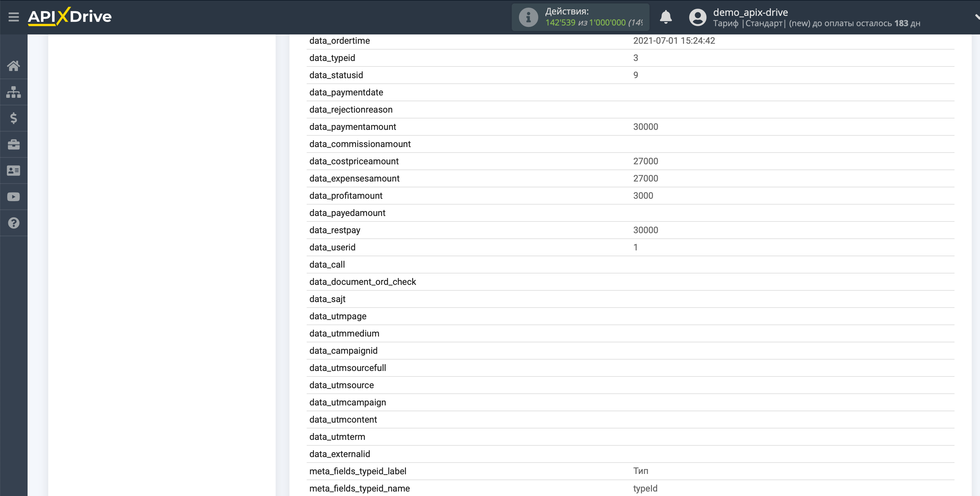980x496 pixels.
Task: Select the data_costpriceamount value 27000
Action: pos(645,161)
